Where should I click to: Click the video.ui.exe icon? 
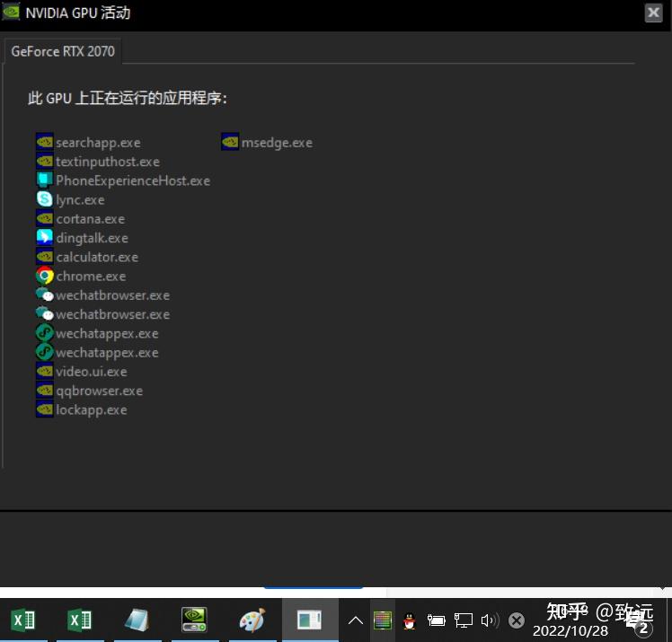coord(45,371)
